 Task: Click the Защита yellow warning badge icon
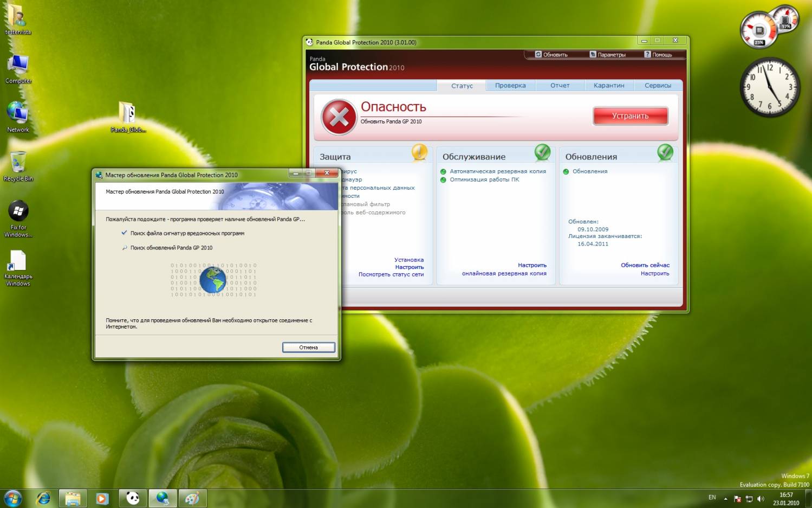pyautogui.click(x=419, y=152)
